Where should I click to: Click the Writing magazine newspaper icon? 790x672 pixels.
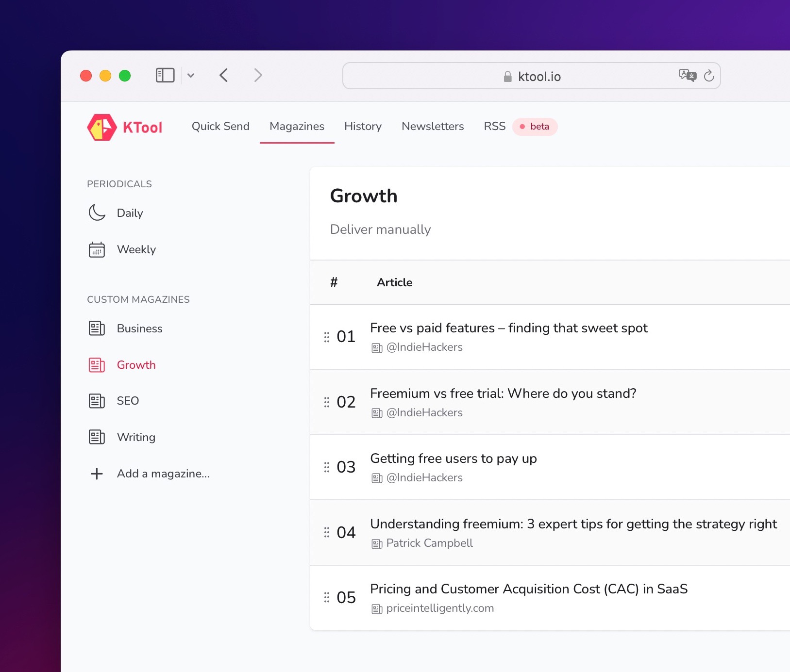pos(97,437)
